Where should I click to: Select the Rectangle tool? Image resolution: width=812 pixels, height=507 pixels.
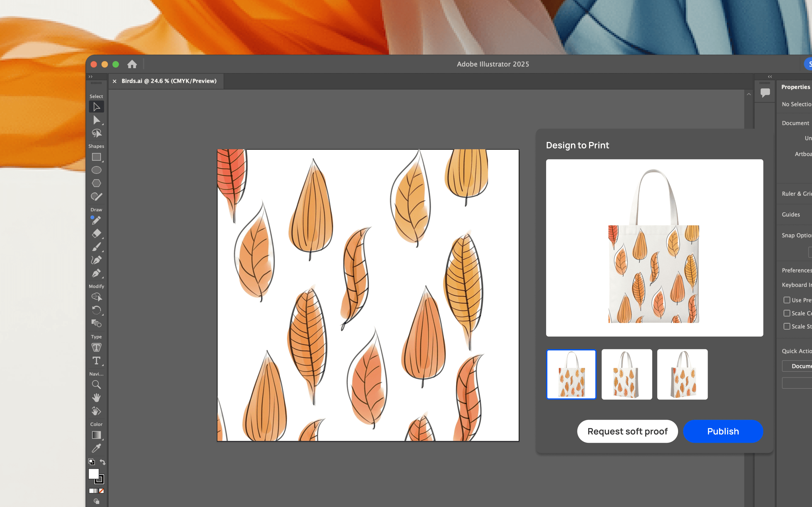pos(96,157)
